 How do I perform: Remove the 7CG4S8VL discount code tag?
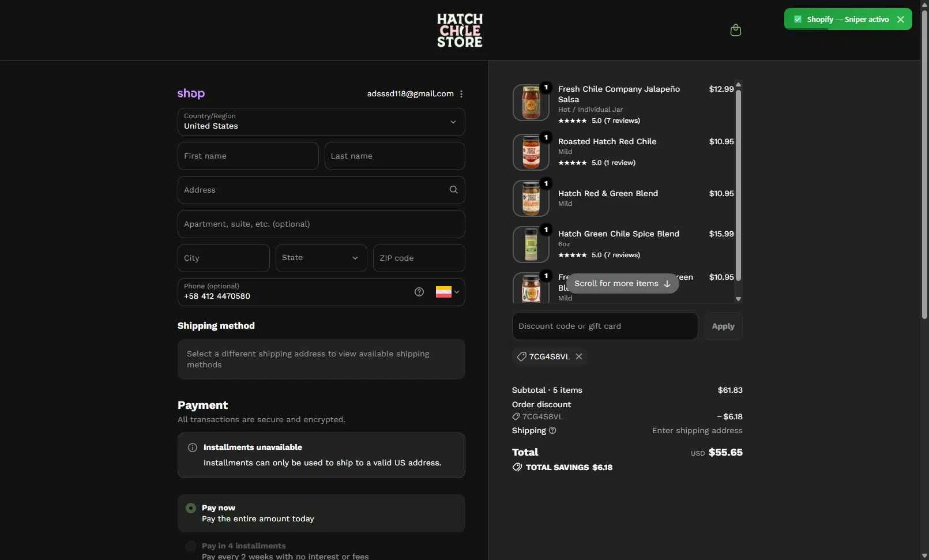tap(579, 356)
